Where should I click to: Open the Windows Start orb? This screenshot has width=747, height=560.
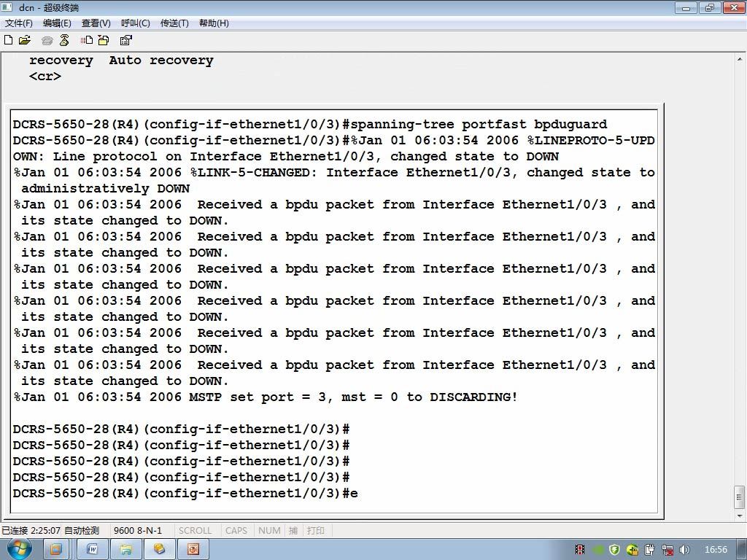pyautogui.click(x=20, y=549)
